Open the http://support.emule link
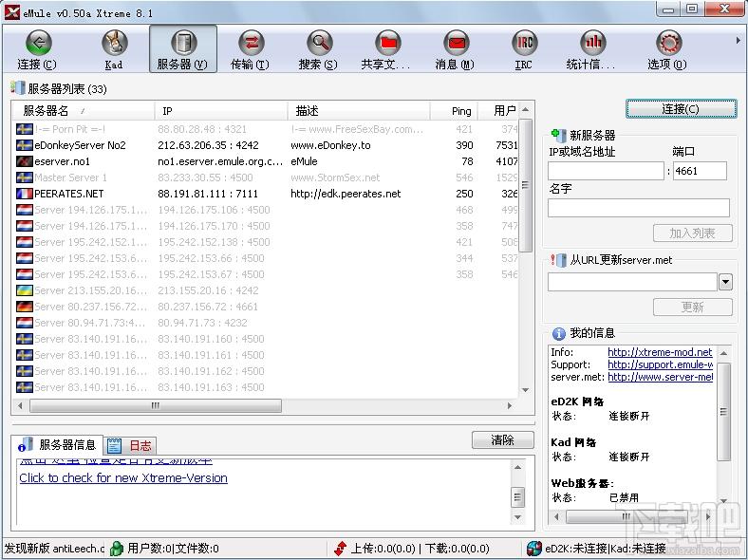 [x=661, y=364]
